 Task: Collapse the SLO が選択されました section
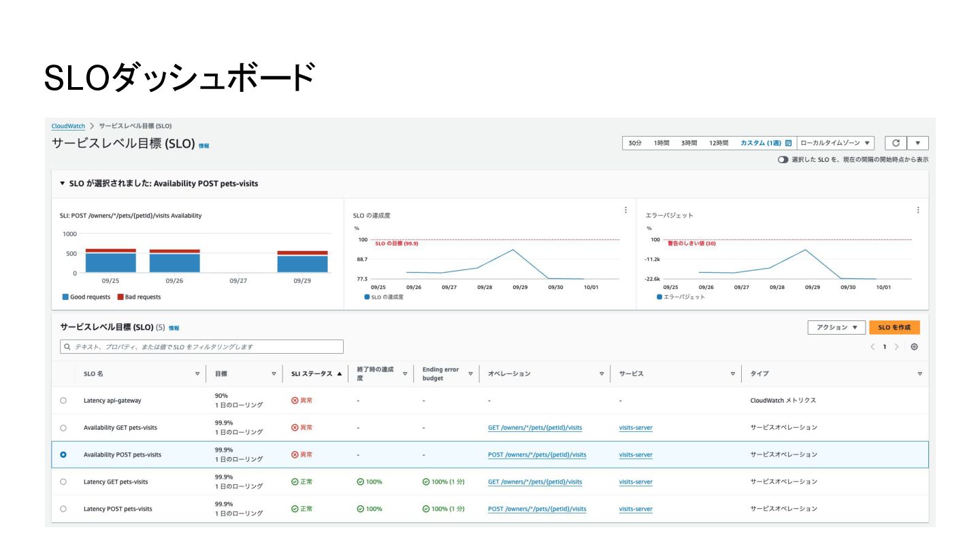63,184
